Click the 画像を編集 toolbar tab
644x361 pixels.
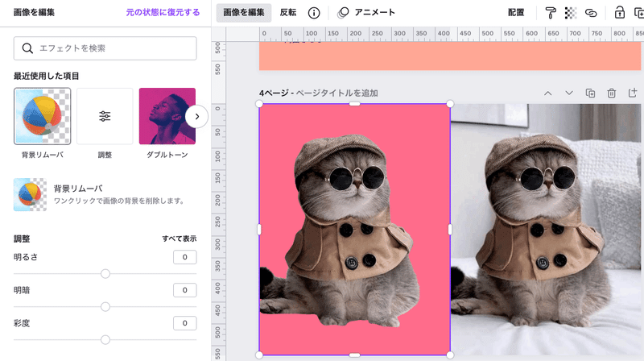click(244, 13)
